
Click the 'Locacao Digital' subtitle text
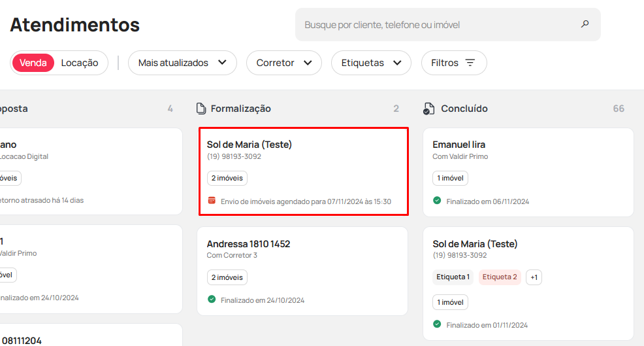click(x=24, y=156)
